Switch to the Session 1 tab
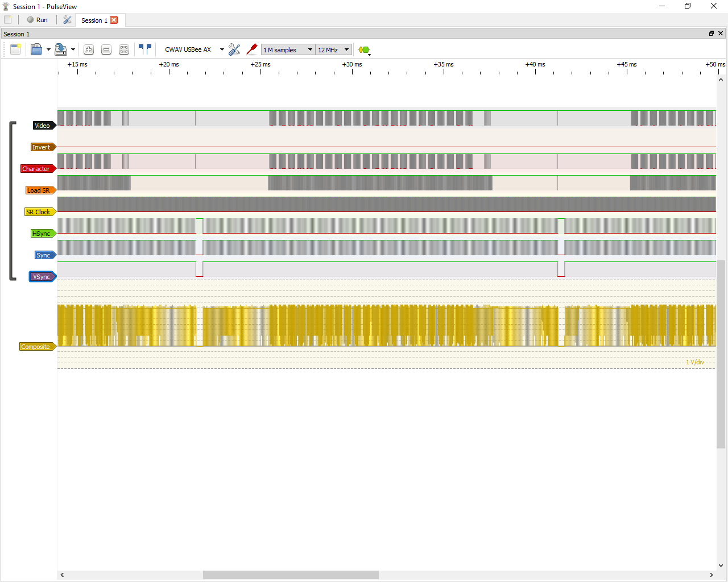Image resolution: width=728 pixels, height=582 pixels. tap(94, 20)
